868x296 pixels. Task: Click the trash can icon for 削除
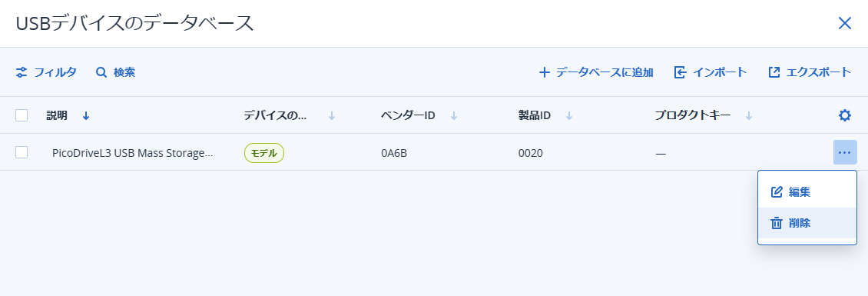(777, 223)
